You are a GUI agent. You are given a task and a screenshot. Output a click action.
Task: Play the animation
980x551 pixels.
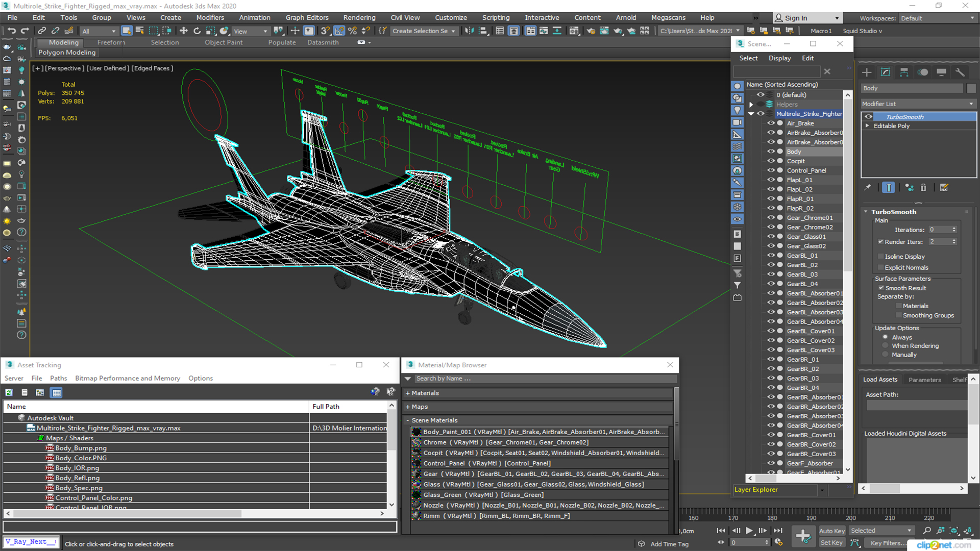tap(749, 531)
